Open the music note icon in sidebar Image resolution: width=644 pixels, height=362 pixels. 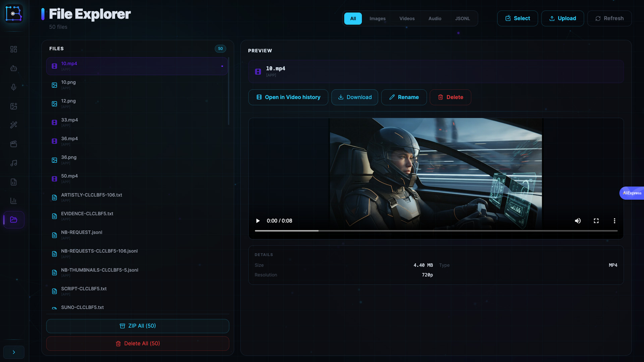[14, 163]
